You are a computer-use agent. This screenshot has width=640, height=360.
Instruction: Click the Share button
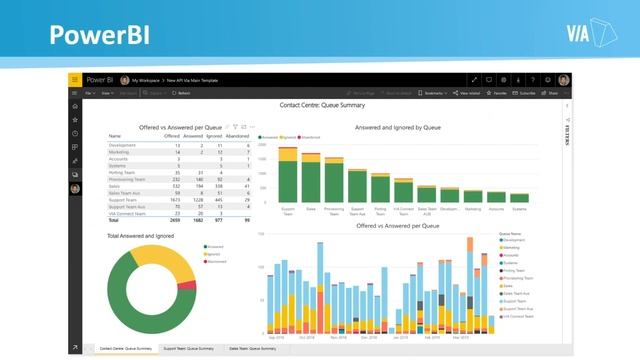(549, 93)
